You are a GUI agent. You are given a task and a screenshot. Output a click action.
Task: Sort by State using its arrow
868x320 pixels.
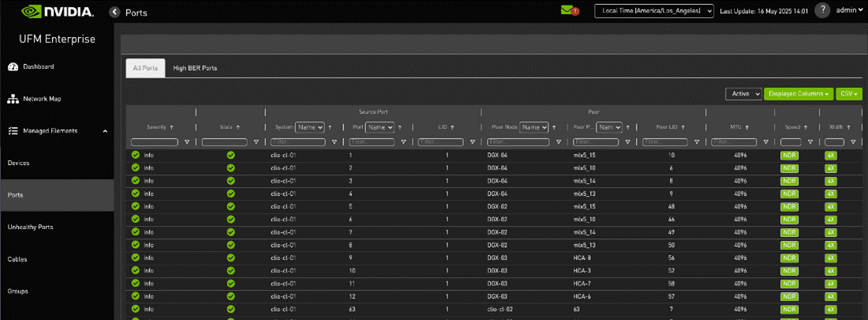238,127
